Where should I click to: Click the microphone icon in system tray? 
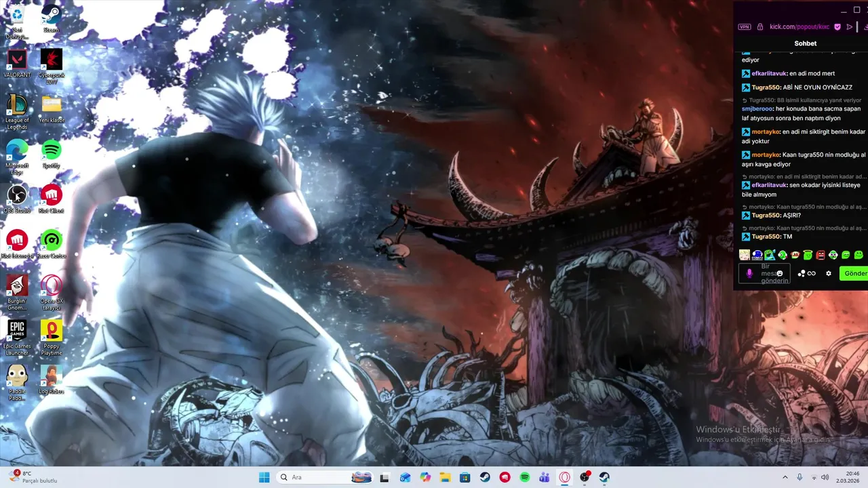click(800, 477)
